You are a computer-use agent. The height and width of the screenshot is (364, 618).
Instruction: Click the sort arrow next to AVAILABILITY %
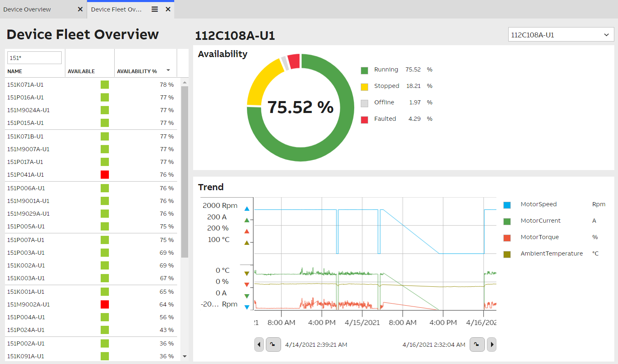click(x=168, y=70)
